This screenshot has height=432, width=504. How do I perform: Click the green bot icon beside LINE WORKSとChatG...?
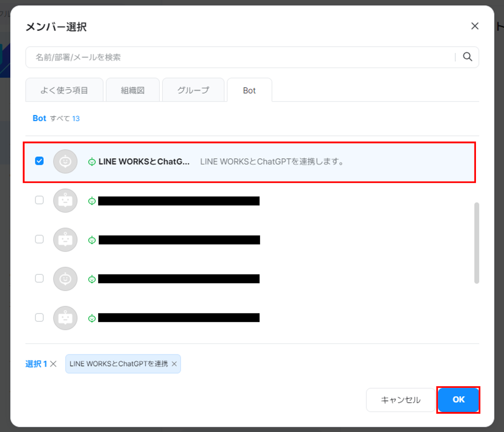pyautogui.click(x=92, y=162)
